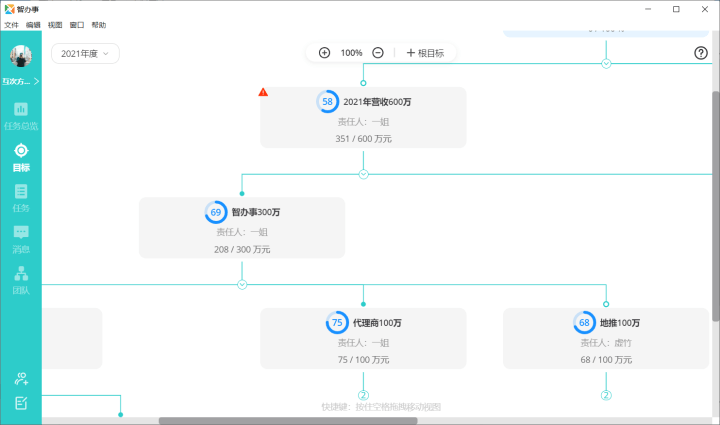Zoom out with the minus circle icon
This screenshot has width=720, height=425.
click(x=377, y=53)
